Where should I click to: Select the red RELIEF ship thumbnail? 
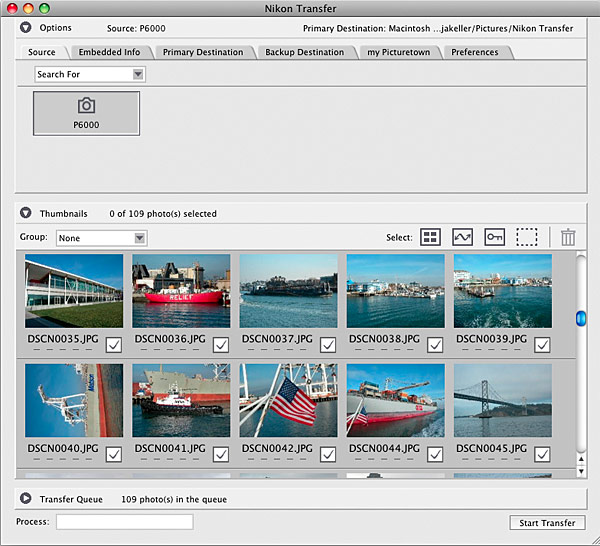[181, 291]
